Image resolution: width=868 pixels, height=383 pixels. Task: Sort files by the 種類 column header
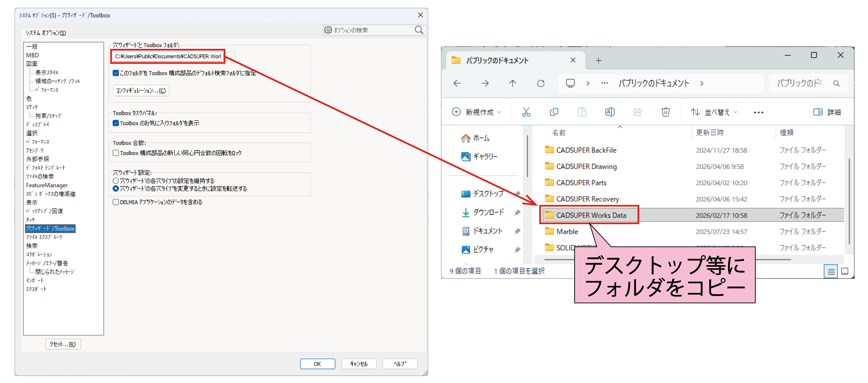pyautogui.click(x=786, y=133)
